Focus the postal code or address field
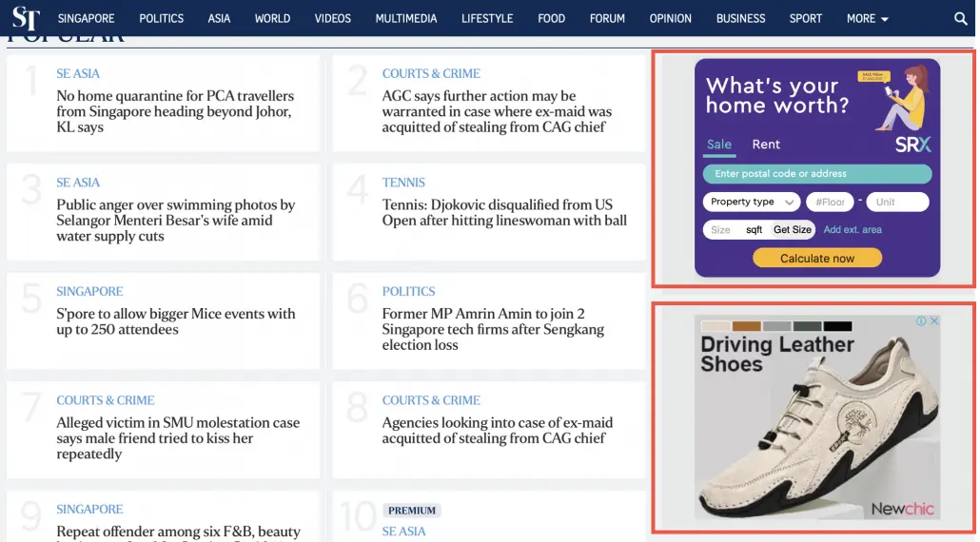Viewport: 980px width, 542px height. tap(817, 174)
